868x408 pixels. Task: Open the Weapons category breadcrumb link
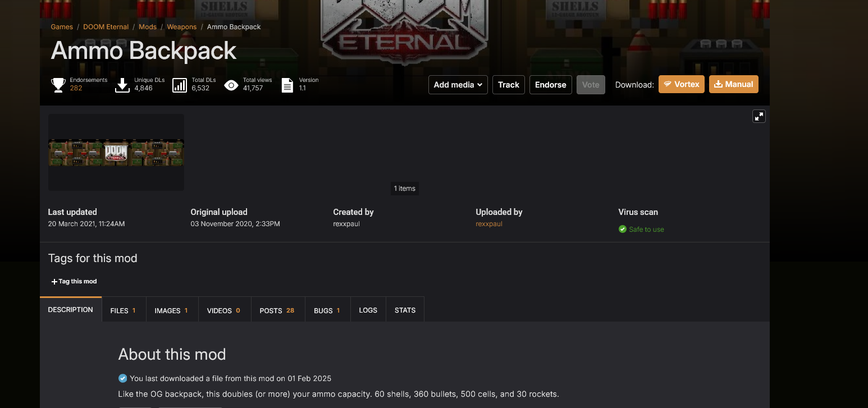182,27
